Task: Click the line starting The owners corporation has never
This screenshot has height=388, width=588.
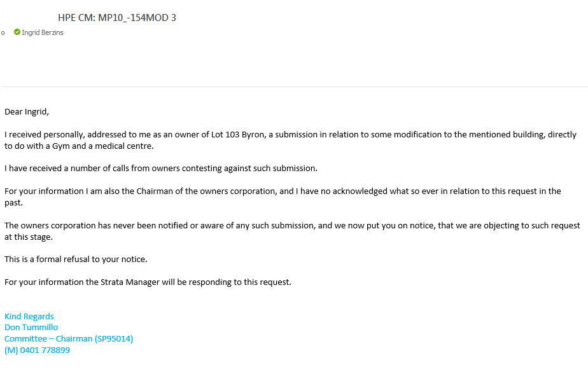Action: (292, 226)
